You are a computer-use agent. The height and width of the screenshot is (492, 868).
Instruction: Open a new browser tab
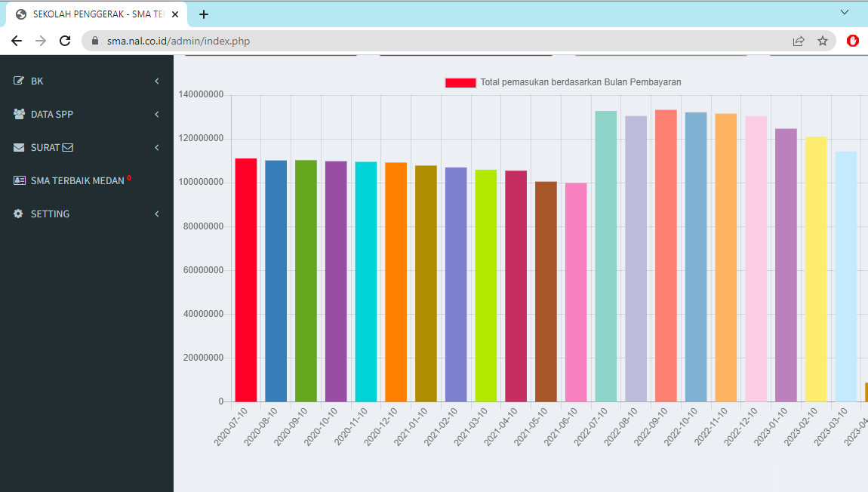204,14
